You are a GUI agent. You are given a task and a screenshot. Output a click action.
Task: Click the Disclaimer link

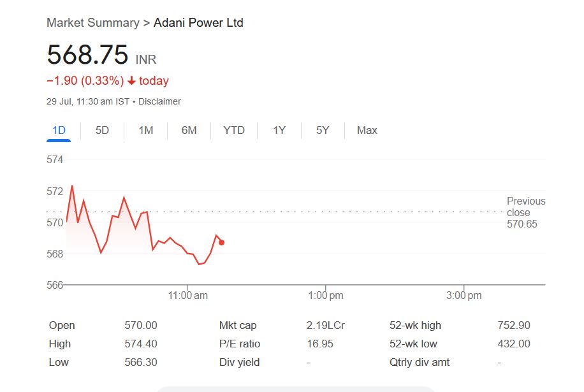(159, 101)
